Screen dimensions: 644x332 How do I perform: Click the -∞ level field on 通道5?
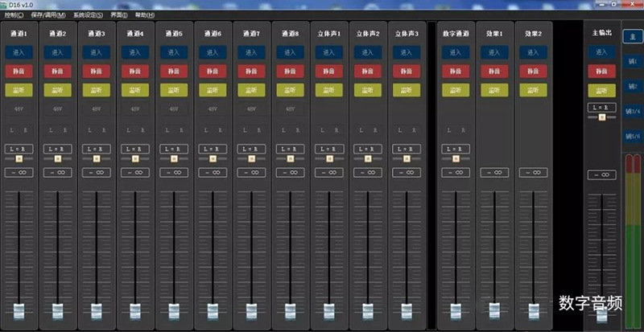pyautogui.click(x=174, y=172)
